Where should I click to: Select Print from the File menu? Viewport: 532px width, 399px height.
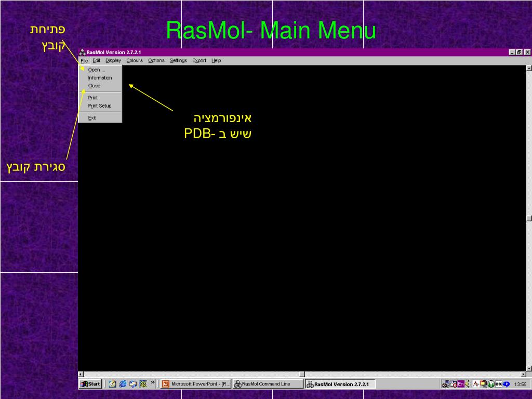100,98
